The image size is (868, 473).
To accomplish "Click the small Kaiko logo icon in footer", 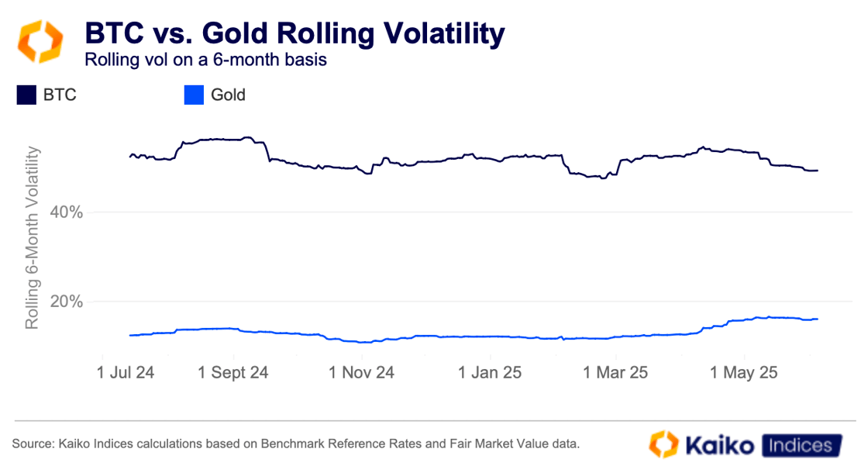I will tap(664, 444).
